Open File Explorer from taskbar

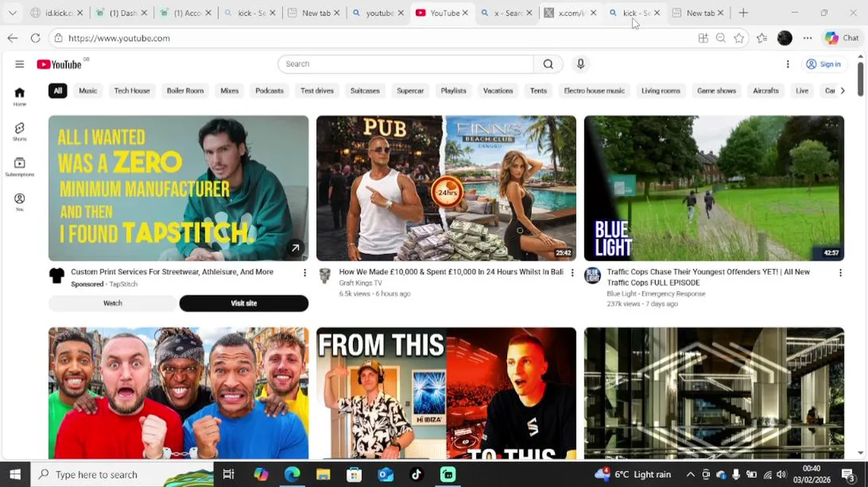pyautogui.click(x=323, y=475)
